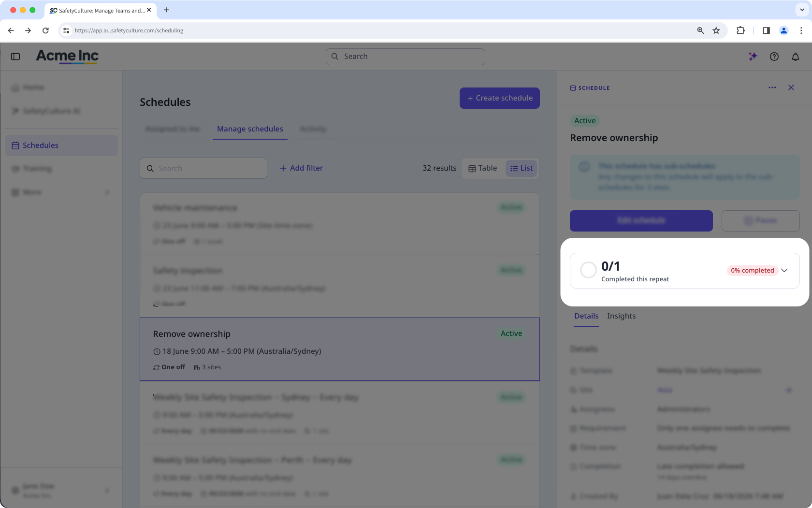
Task: Switch to the Details tab
Action: tap(586, 316)
